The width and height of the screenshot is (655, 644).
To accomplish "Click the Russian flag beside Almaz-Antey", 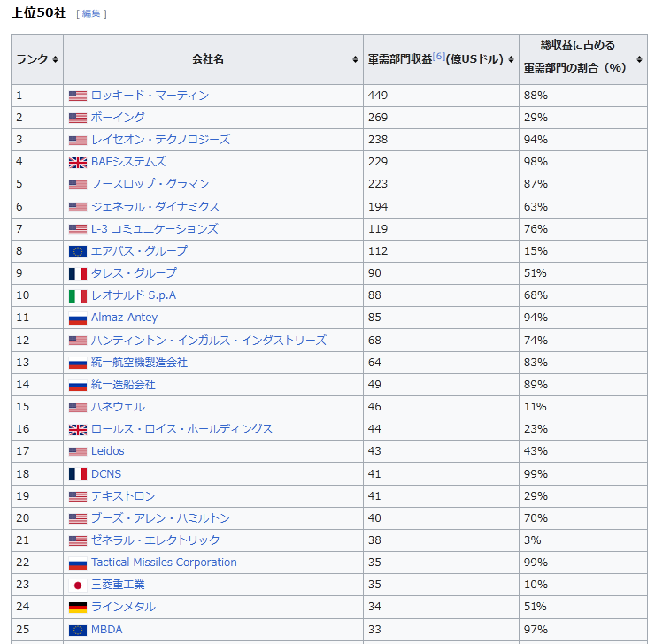I will click(x=78, y=318).
